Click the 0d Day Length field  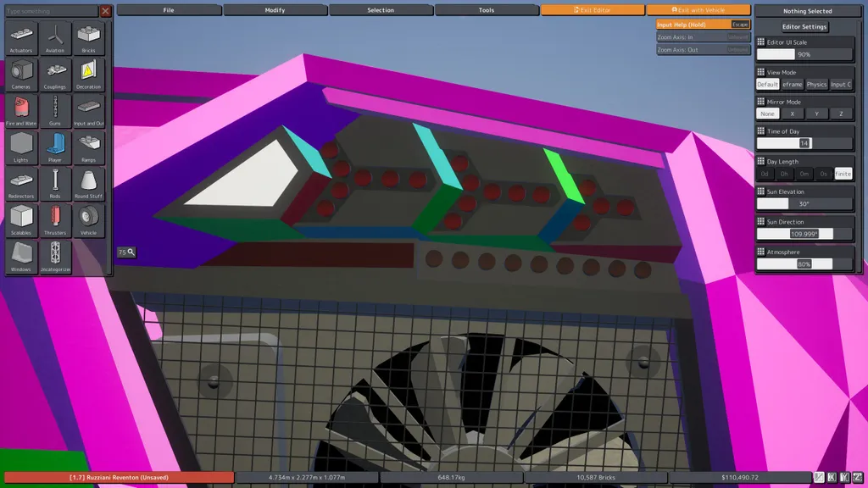[x=765, y=174]
